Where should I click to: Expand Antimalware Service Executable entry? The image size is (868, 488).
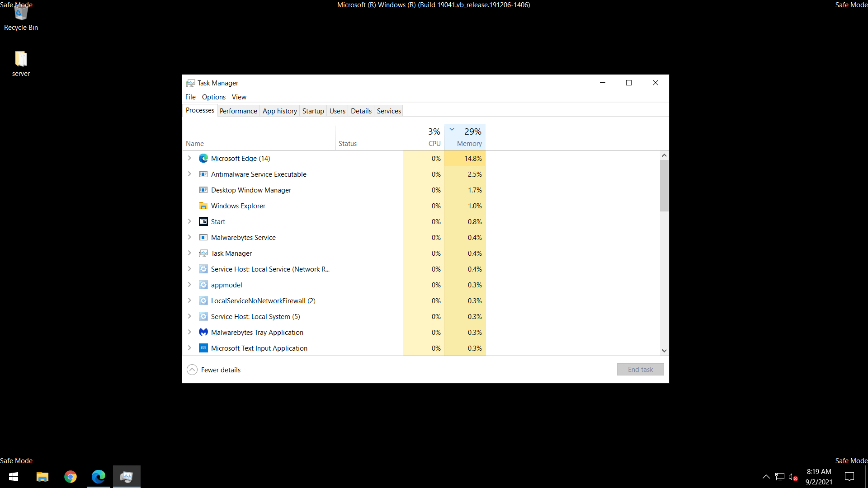[x=189, y=174]
